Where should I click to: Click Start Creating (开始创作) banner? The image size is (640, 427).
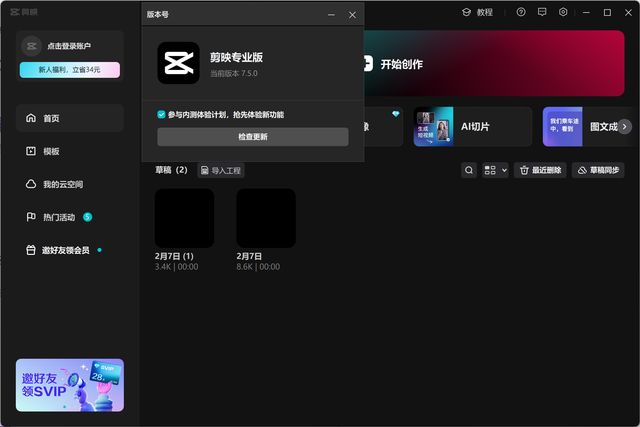pos(494,63)
